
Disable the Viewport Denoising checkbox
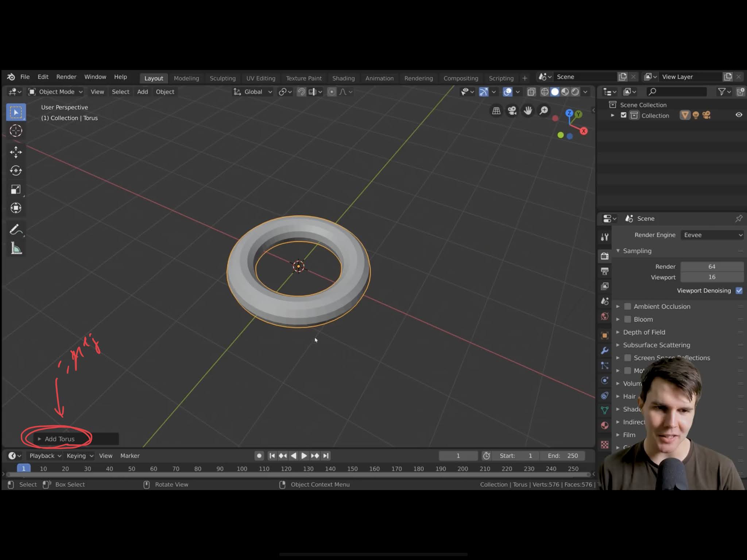[x=739, y=290]
